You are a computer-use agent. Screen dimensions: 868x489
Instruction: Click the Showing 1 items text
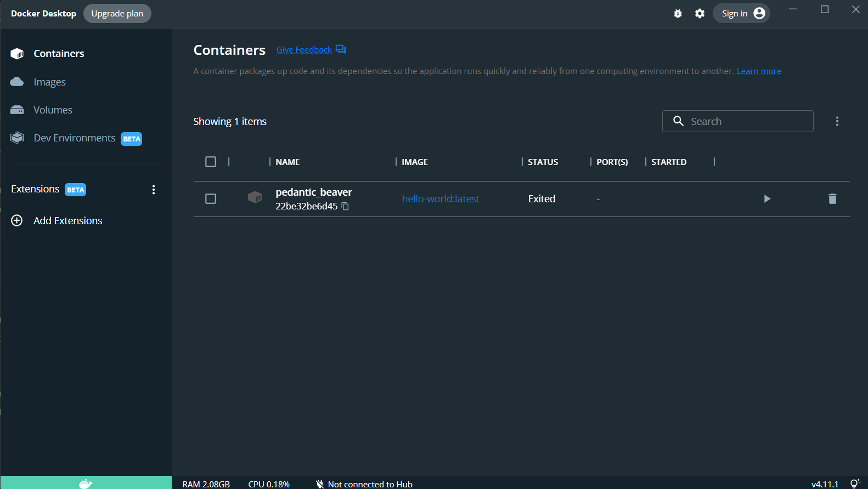[230, 122]
